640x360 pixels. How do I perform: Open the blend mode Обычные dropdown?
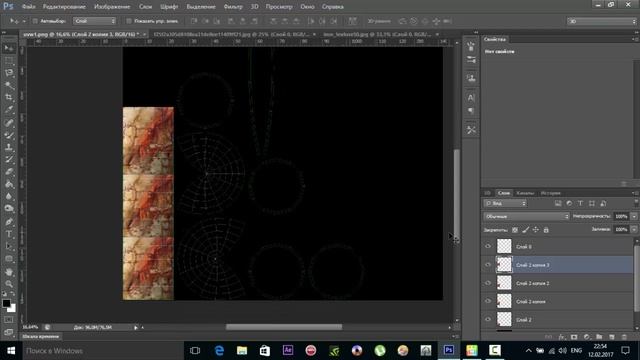coord(526,216)
